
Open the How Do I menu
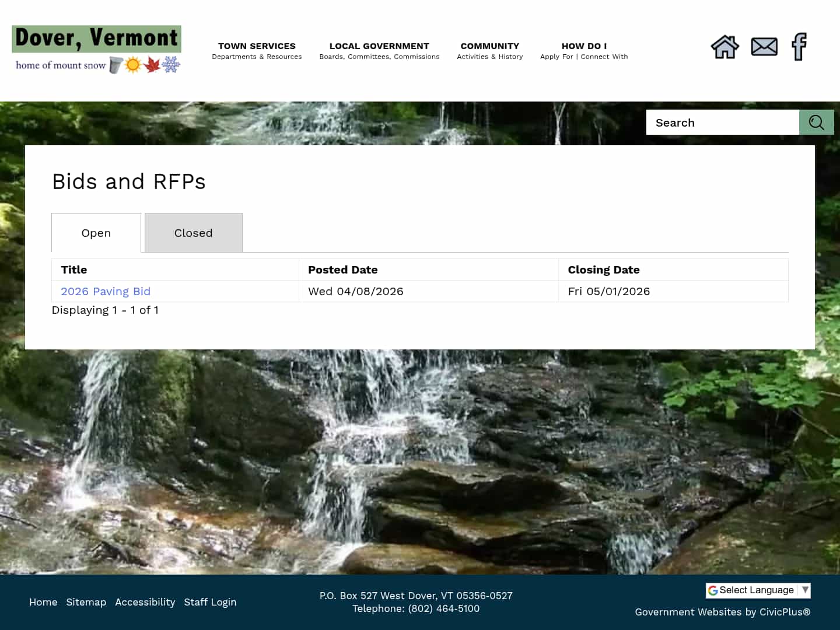(x=583, y=50)
